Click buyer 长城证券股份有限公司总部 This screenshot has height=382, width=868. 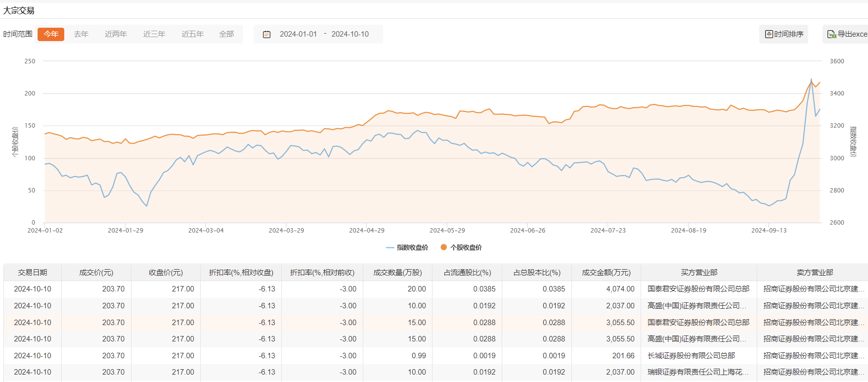[691, 356]
